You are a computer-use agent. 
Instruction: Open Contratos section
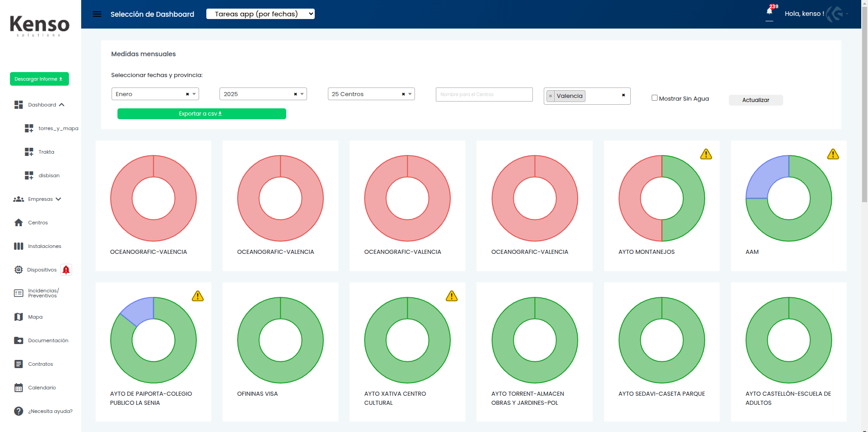[40, 364]
